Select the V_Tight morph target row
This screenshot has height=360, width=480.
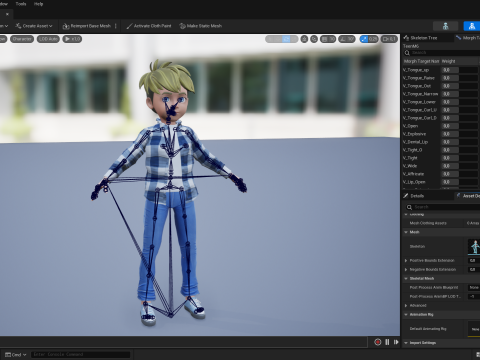(x=441, y=158)
